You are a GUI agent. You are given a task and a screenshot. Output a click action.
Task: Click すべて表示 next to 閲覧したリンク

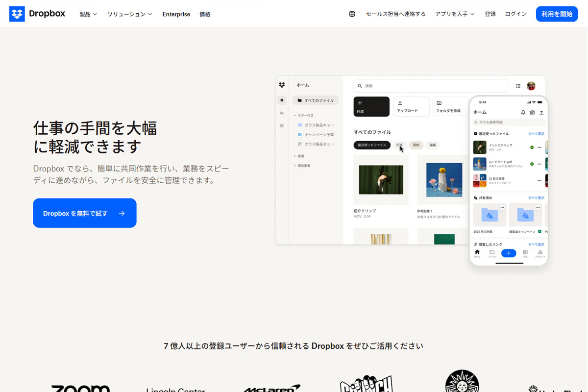tap(536, 244)
